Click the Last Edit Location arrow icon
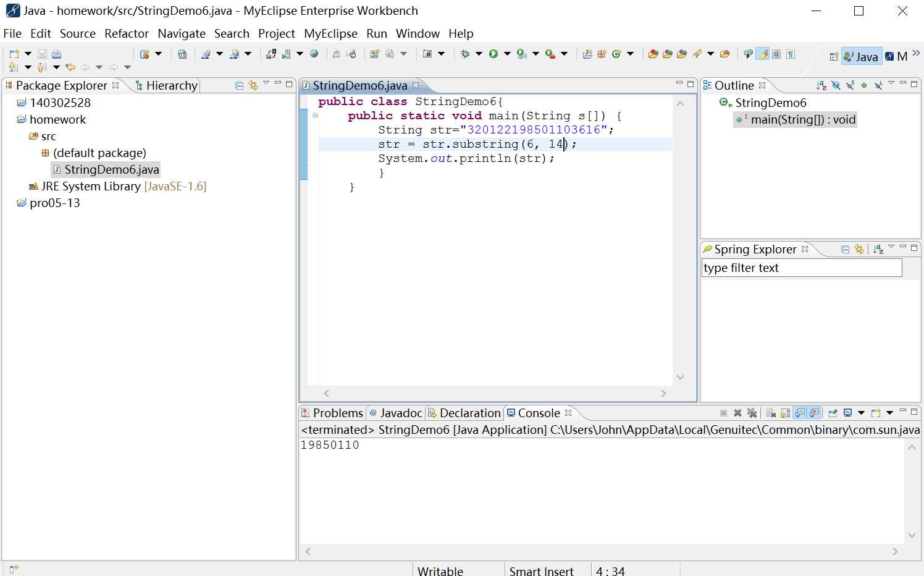 click(70, 67)
